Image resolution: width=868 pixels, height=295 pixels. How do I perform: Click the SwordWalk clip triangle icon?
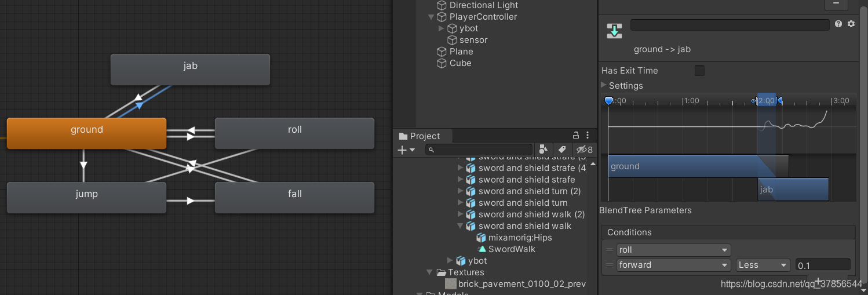pos(481,249)
